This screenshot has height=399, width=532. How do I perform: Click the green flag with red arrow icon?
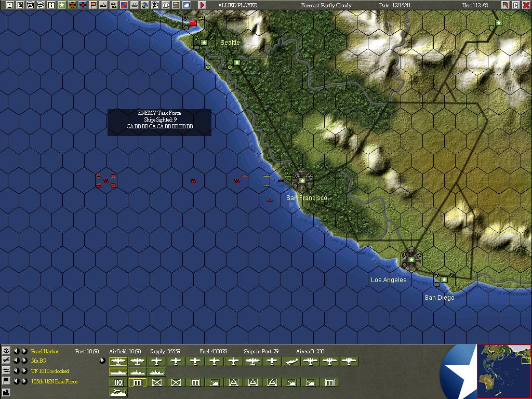pyautogui.click(x=506, y=5)
